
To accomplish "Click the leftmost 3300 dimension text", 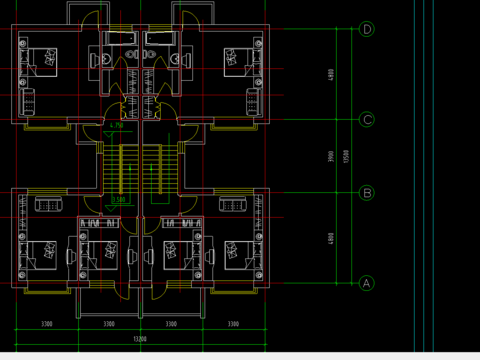I will pyautogui.click(x=47, y=324).
